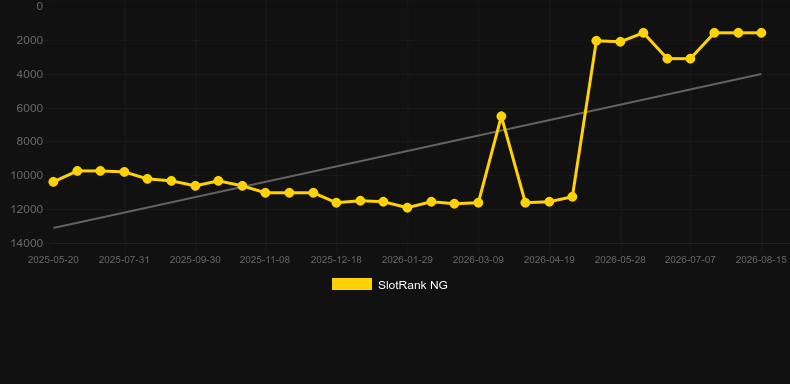Image resolution: width=790 pixels, height=384 pixels.
Task: Select the data point above 2025-11-08
Action: coord(266,193)
